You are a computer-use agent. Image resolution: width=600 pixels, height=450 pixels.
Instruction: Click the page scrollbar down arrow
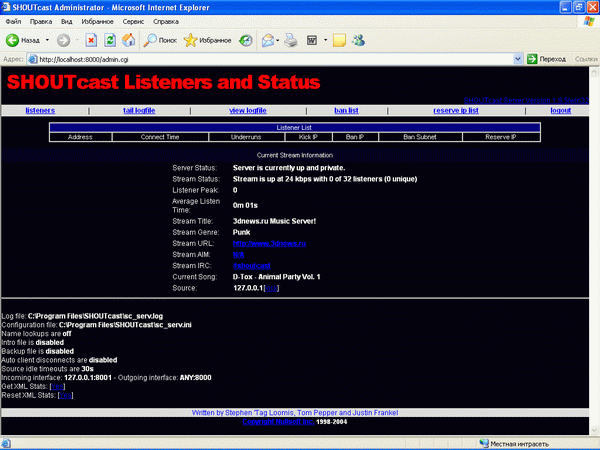[594, 430]
